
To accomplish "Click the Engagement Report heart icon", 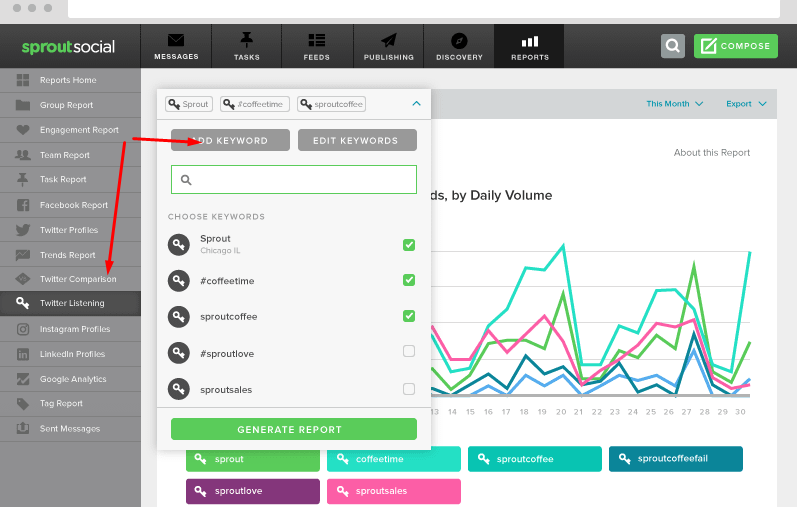I will coord(23,130).
